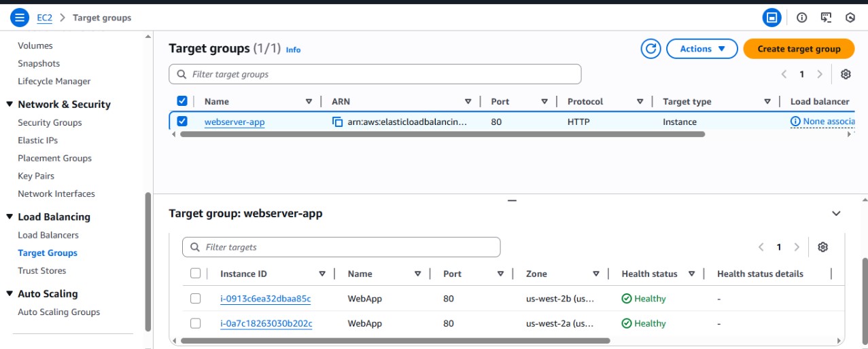The image size is (868, 349).
Task: Click Healthy status of us-west-2b target
Action: [644, 299]
